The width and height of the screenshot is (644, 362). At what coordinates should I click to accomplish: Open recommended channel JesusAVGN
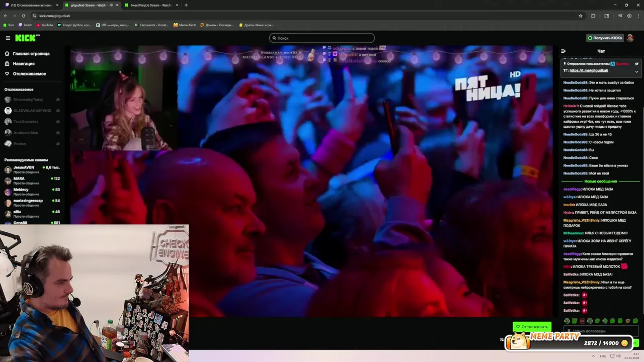[32, 169]
